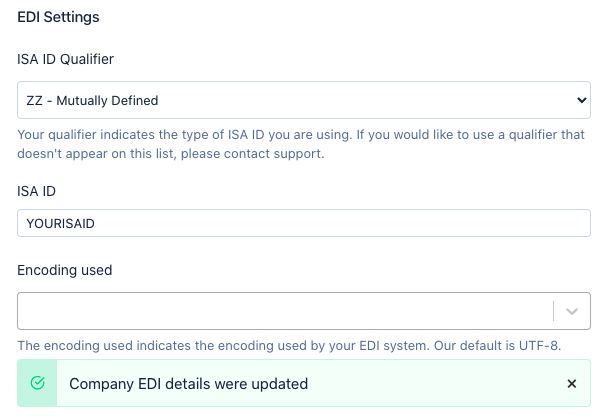Dismiss the EDI details updated notification
The height and width of the screenshot is (416, 612).
pyautogui.click(x=571, y=384)
